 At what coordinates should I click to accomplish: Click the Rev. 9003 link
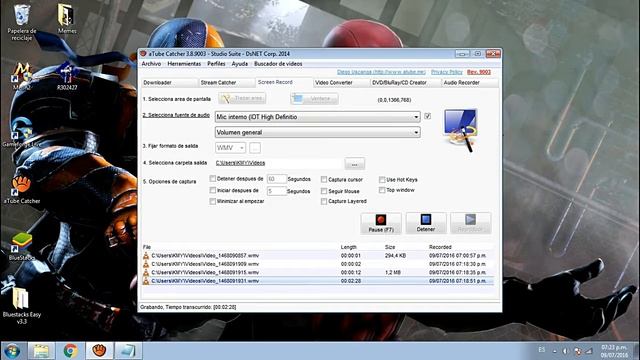[479, 72]
